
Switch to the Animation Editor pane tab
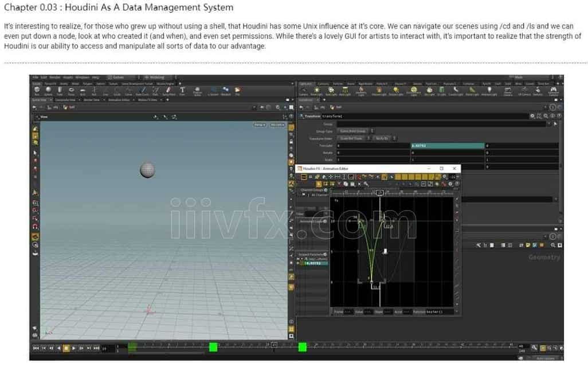pos(119,100)
